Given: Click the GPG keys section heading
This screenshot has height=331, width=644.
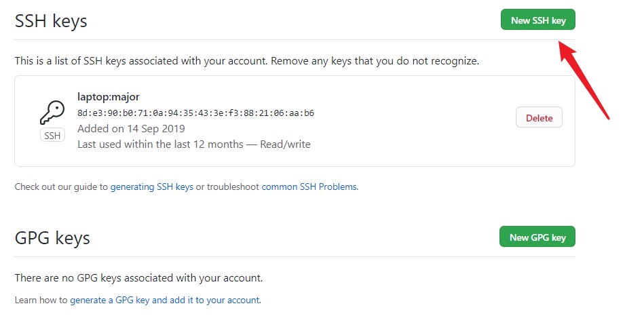Looking at the screenshot, I should (x=52, y=238).
